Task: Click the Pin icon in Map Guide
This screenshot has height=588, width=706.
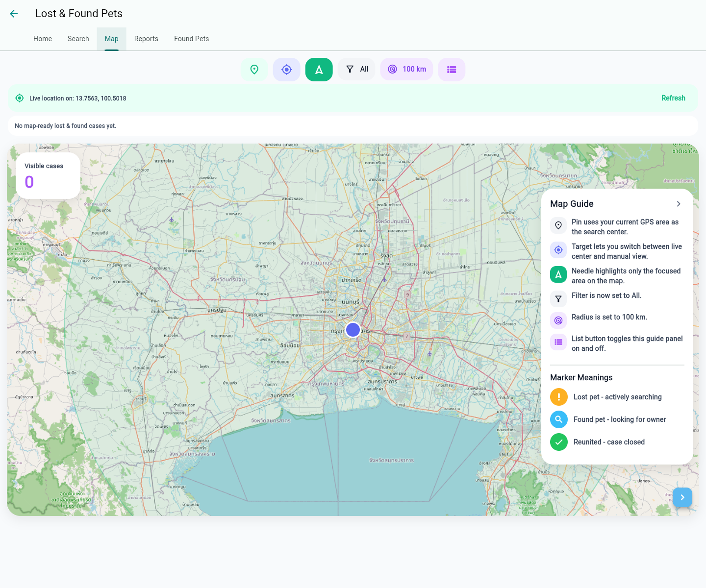Action: pyautogui.click(x=558, y=225)
